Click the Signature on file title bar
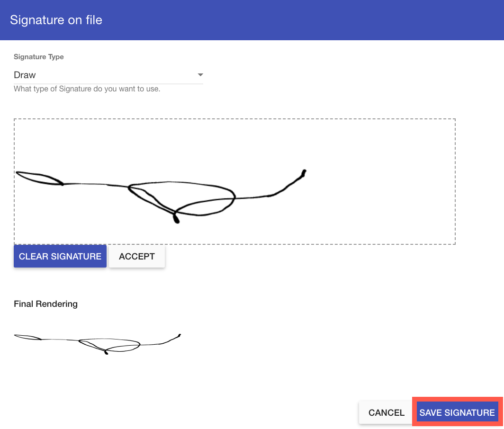Image resolution: width=504 pixels, height=429 pixels. click(56, 20)
